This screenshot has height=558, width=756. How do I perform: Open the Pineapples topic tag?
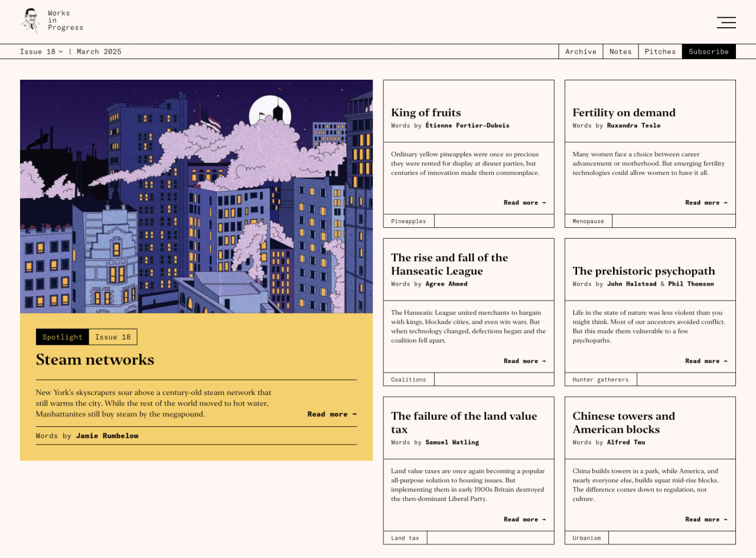pyautogui.click(x=408, y=221)
